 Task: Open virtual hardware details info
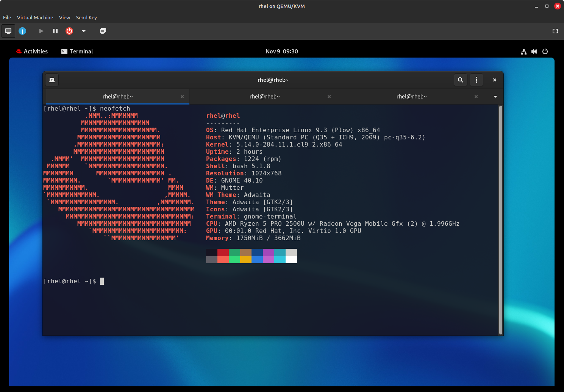coord(22,31)
